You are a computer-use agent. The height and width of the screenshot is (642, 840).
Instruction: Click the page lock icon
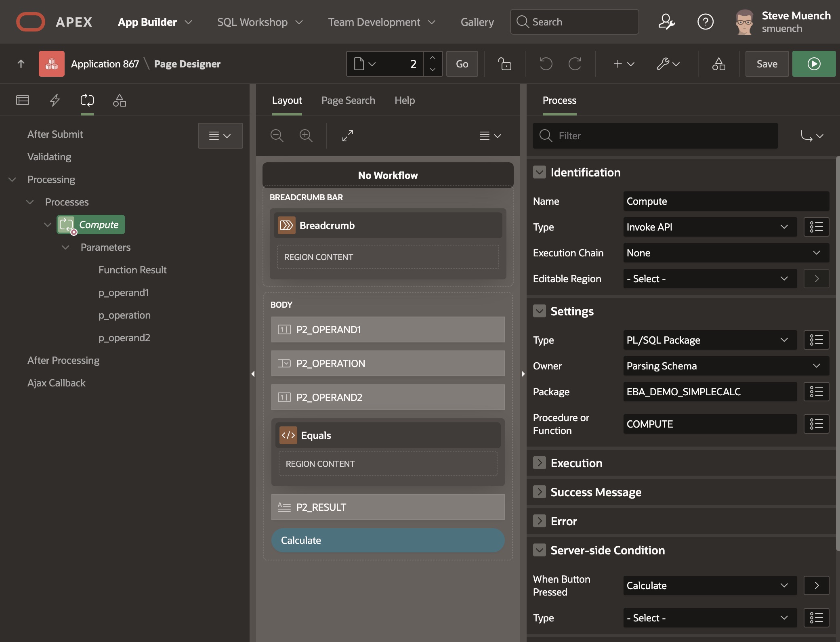tap(504, 64)
